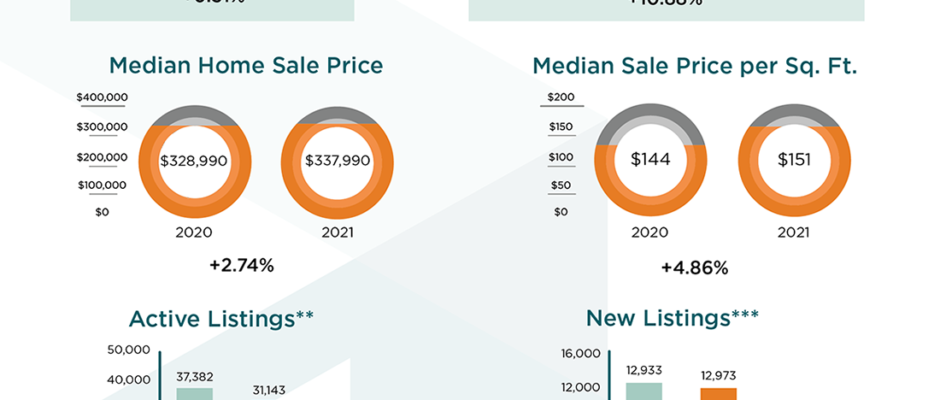
Task: Click the Active Listings** heading
Action: tap(221, 318)
